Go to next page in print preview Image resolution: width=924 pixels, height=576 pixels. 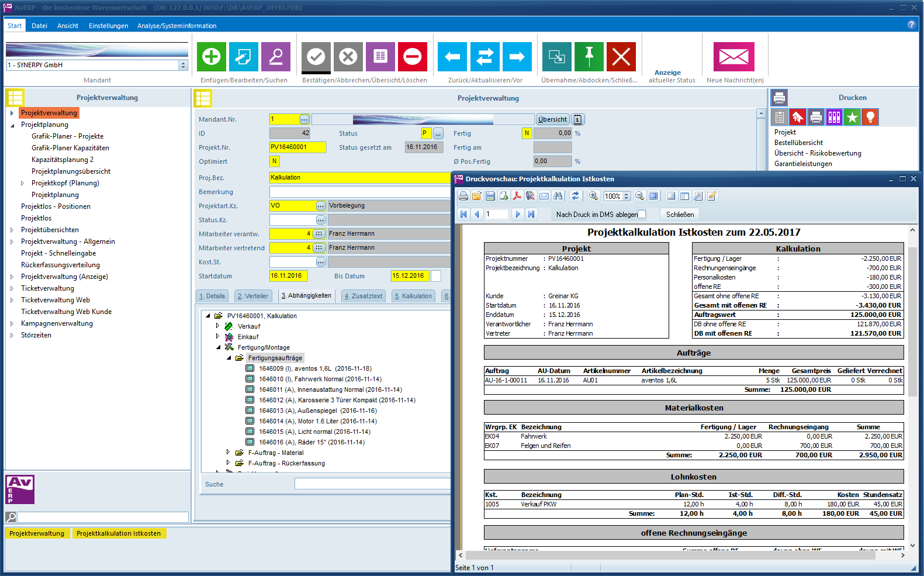pyautogui.click(x=517, y=215)
